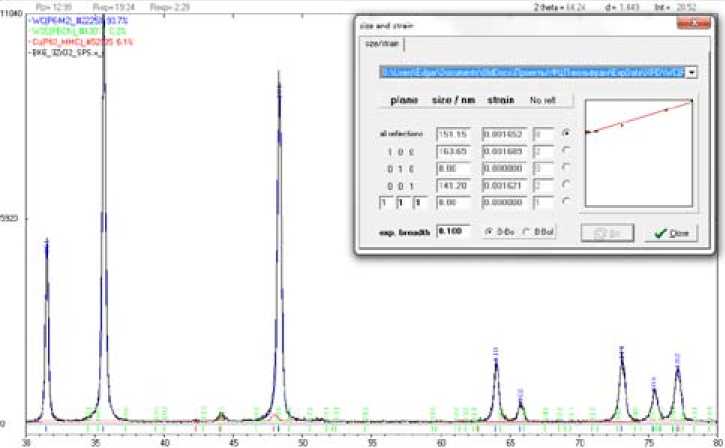
Task: Click the exp. breadth field showing 0.100
Action: [454, 231]
